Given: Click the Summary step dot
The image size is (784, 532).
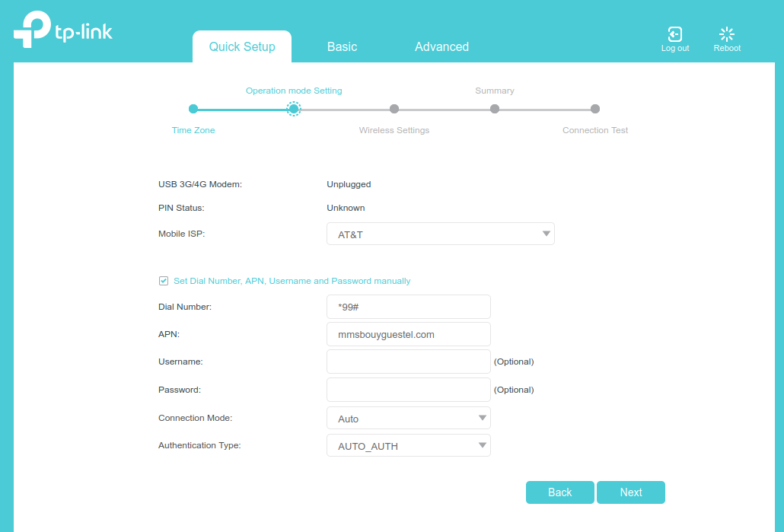Looking at the screenshot, I should pyautogui.click(x=495, y=109).
